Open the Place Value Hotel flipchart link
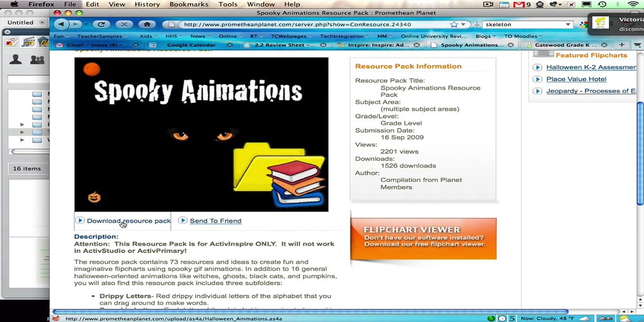 click(x=576, y=79)
